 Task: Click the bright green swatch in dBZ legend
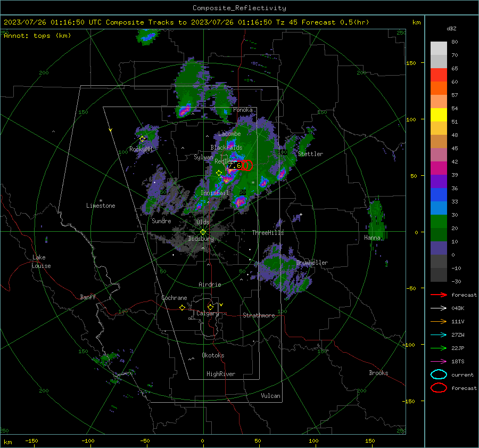coord(439,222)
